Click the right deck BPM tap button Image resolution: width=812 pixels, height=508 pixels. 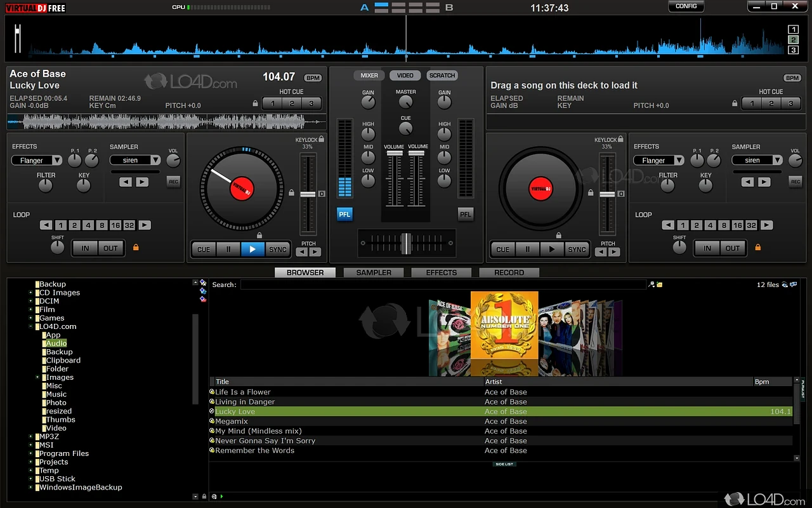792,78
